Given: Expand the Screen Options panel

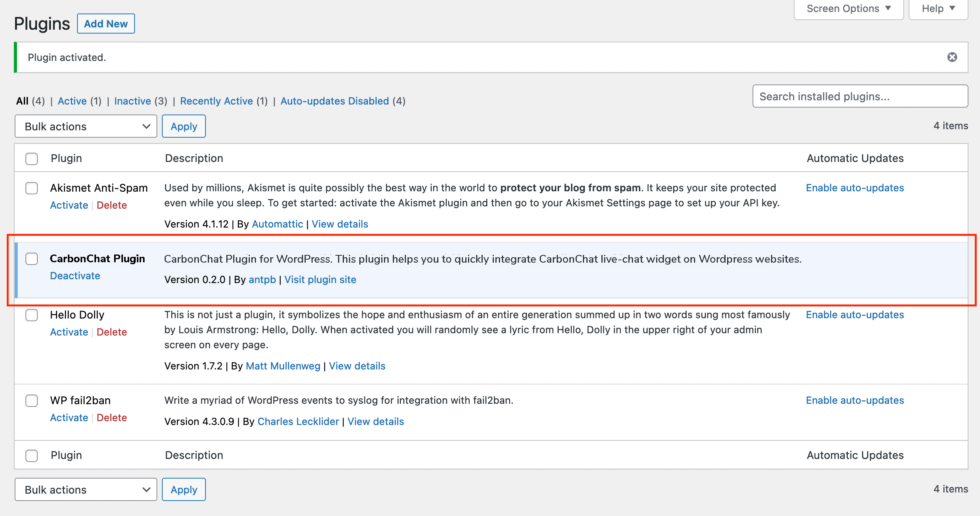Looking at the screenshot, I should tap(848, 8).
